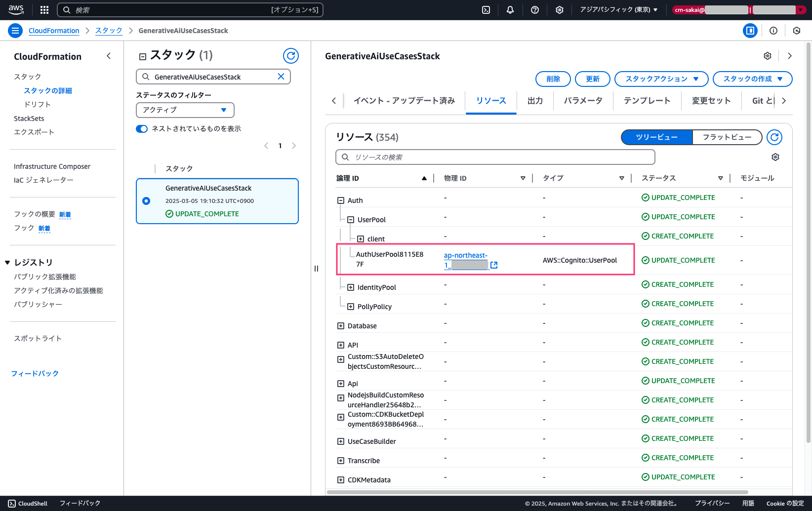Click the Delete stack button
The image size is (812, 511).
(x=553, y=79)
